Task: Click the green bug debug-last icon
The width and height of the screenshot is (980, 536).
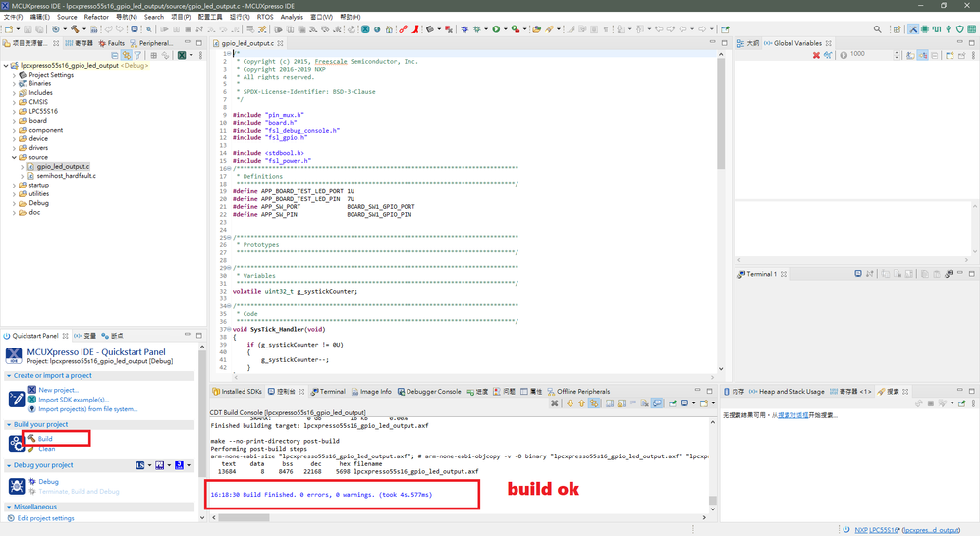Action: 477,28
